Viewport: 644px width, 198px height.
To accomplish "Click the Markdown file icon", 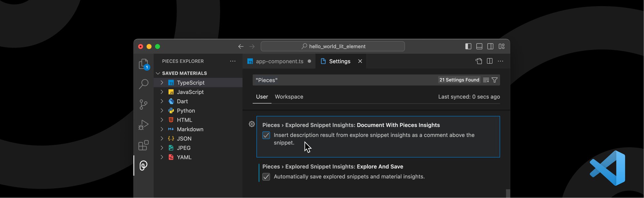I will (x=171, y=129).
